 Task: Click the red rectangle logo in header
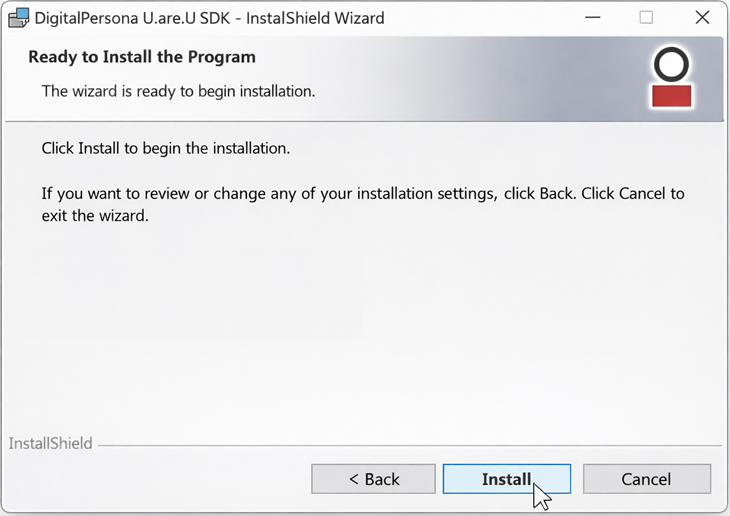(x=672, y=96)
